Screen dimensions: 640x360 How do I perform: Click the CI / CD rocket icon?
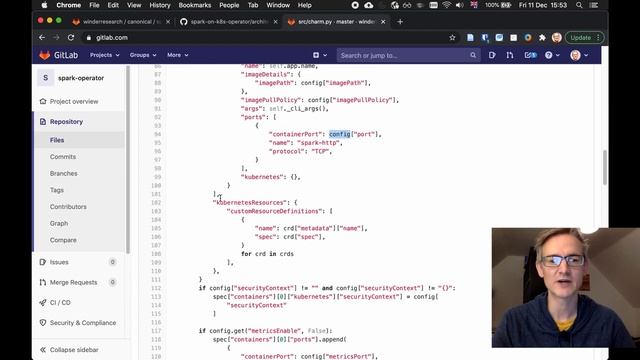(x=43, y=302)
